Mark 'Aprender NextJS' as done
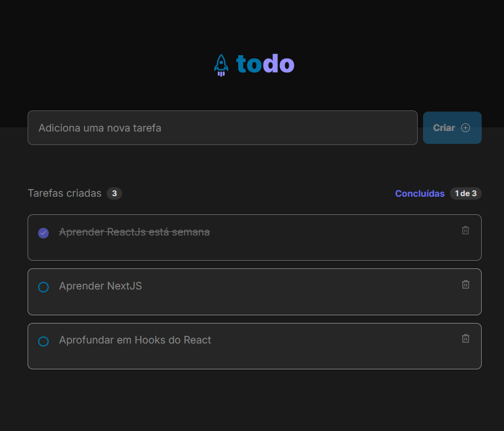This screenshot has height=431, width=504. pos(43,287)
